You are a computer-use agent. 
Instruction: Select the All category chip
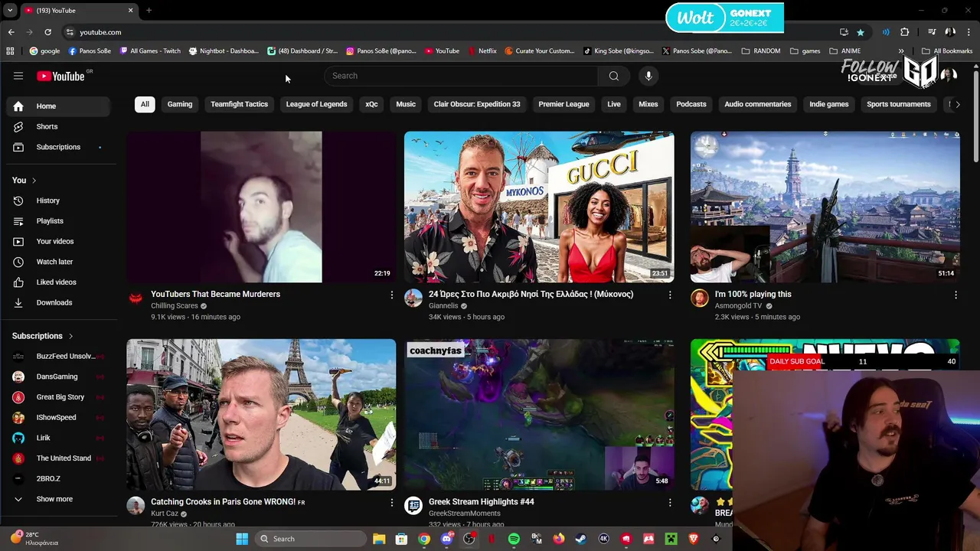[145, 104]
